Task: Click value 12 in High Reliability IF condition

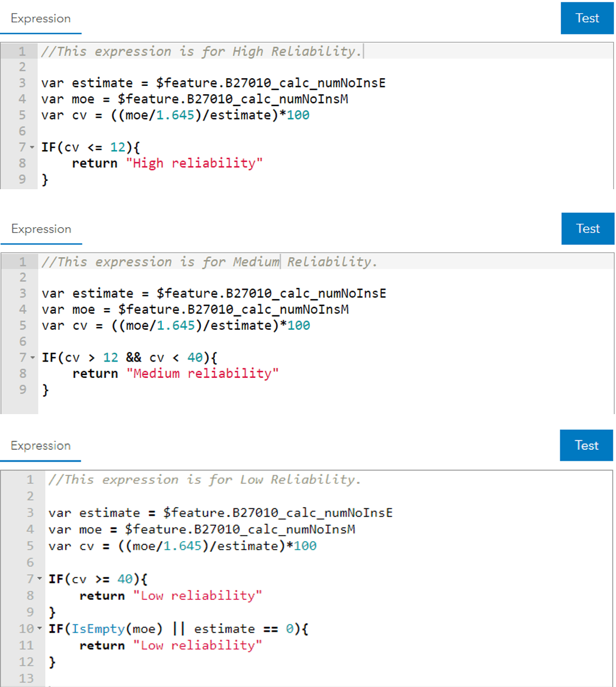Action: (118, 147)
